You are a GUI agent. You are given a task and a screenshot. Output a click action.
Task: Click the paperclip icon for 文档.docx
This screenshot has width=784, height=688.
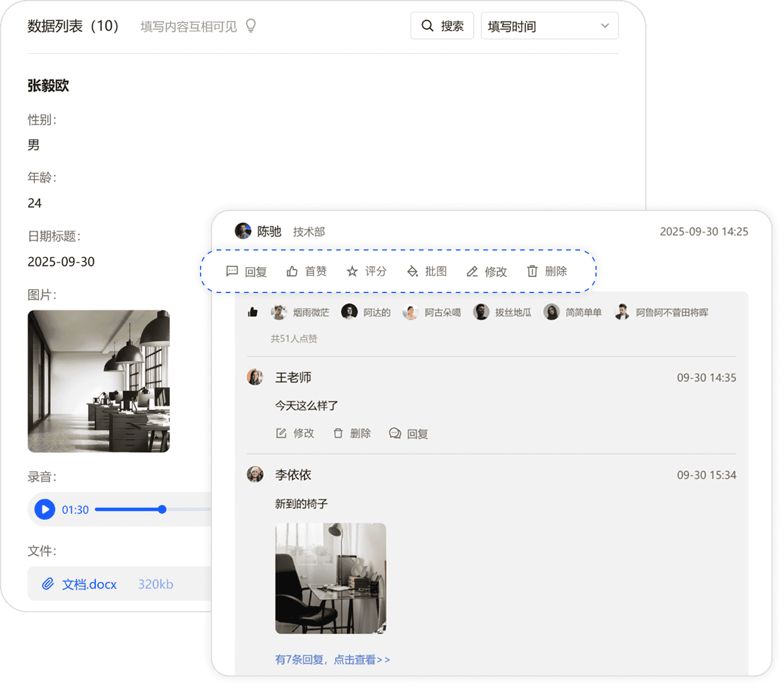coord(48,584)
